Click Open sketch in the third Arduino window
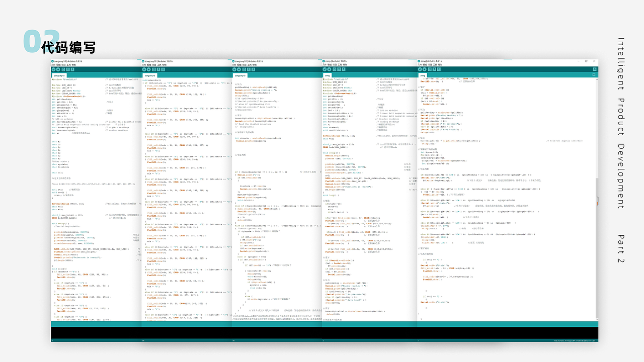 click(x=249, y=69)
